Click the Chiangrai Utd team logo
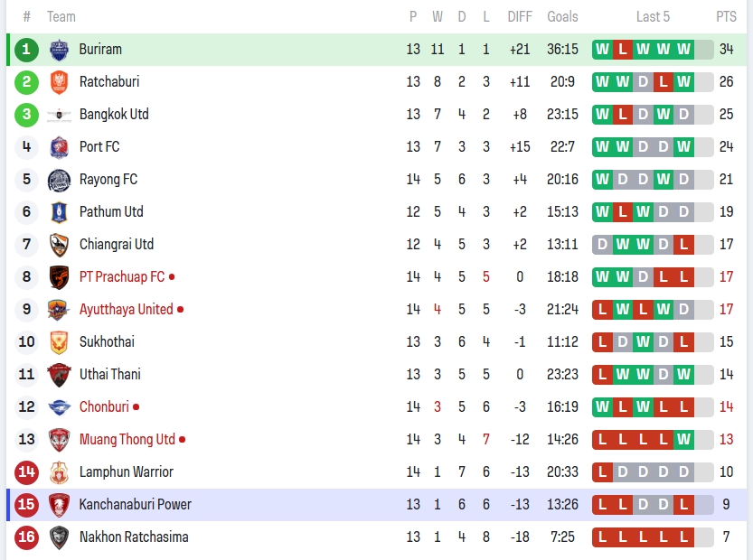The height and width of the screenshot is (560, 753). [x=59, y=245]
